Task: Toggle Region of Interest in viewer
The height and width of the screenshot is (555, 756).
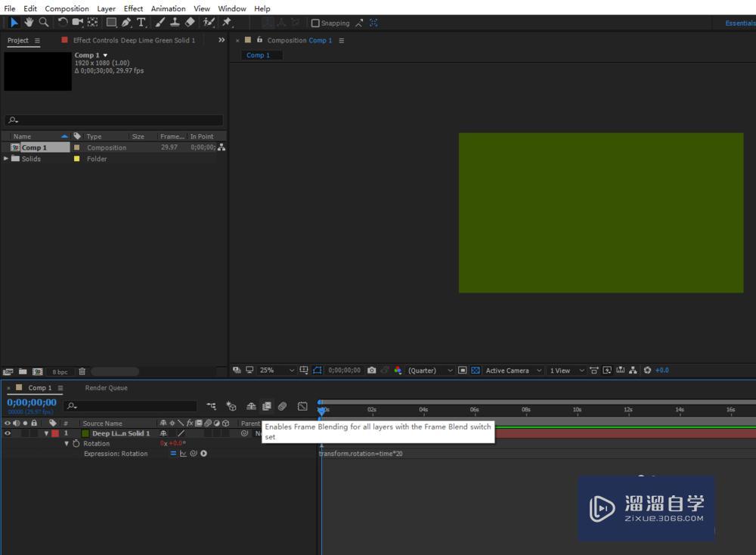Action: coord(463,371)
